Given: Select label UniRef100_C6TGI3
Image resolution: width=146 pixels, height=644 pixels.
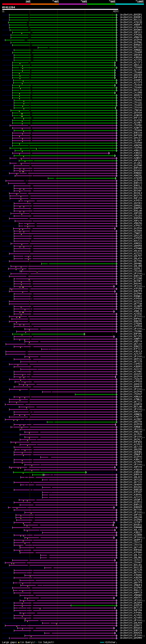Looking at the screenshot, I should coord(131,560).
